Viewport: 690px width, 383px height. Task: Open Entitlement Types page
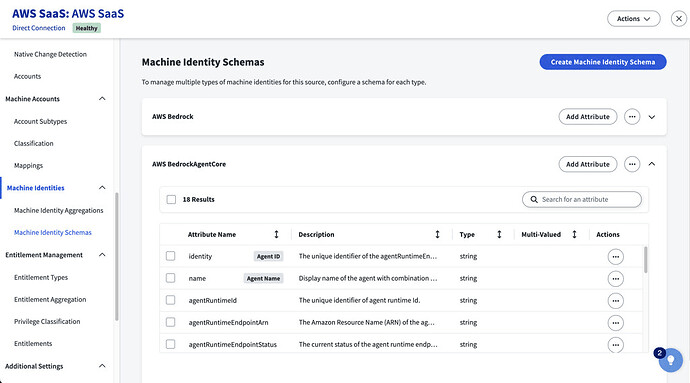pyautogui.click(x=41, y=277)
